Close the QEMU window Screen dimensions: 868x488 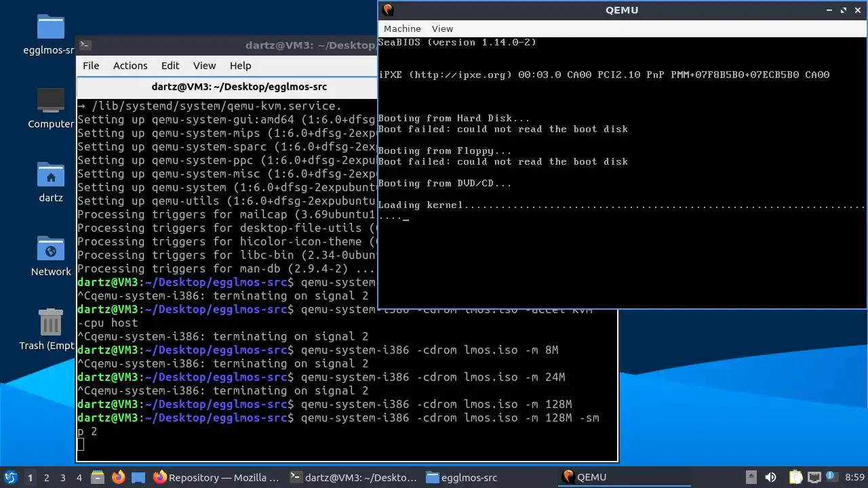tap(858, 10)
